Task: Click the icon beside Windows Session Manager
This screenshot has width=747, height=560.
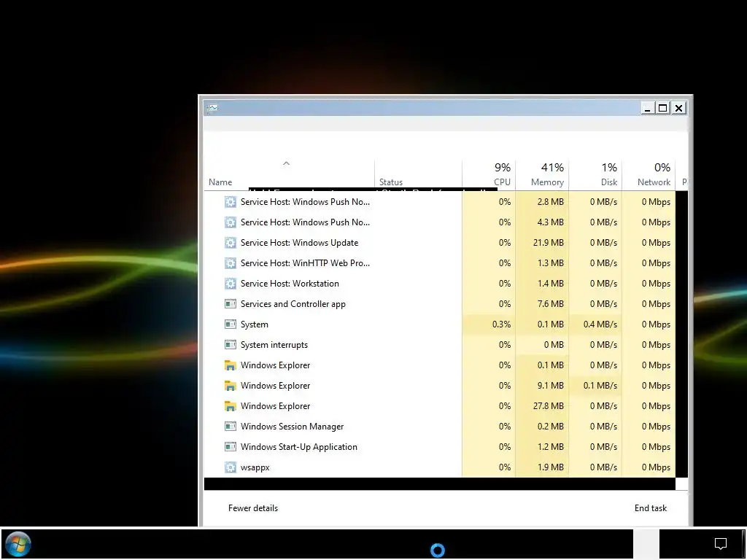Action: tap(231, 427)
